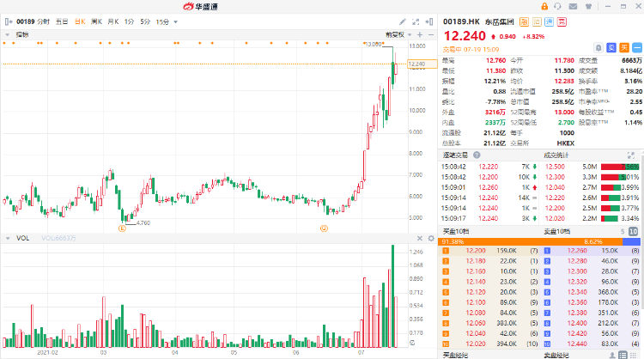644x359 pixels.
Task: Click the 91.38% bid ratio bar
Action: pyautogui.click(x=531, y=242)
